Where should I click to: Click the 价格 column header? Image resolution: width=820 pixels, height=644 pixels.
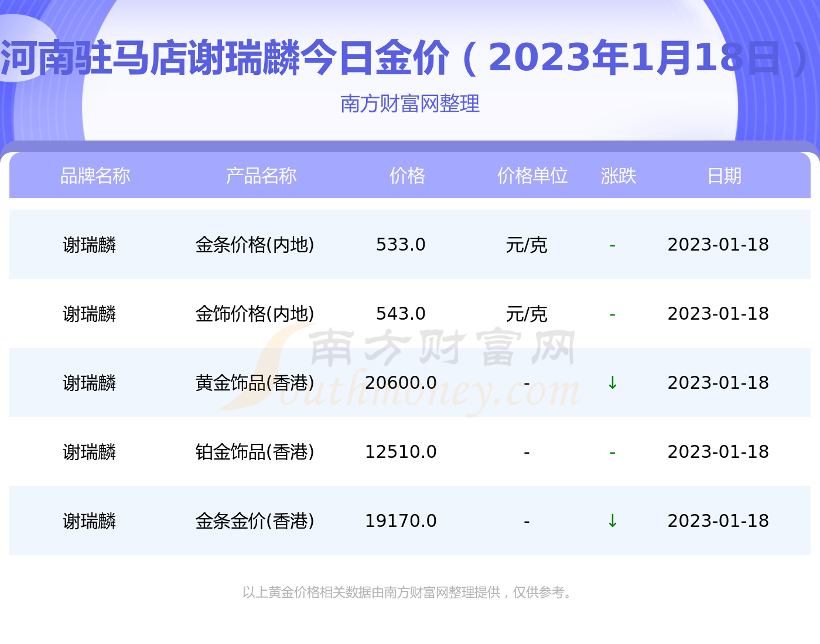(407, 176)
